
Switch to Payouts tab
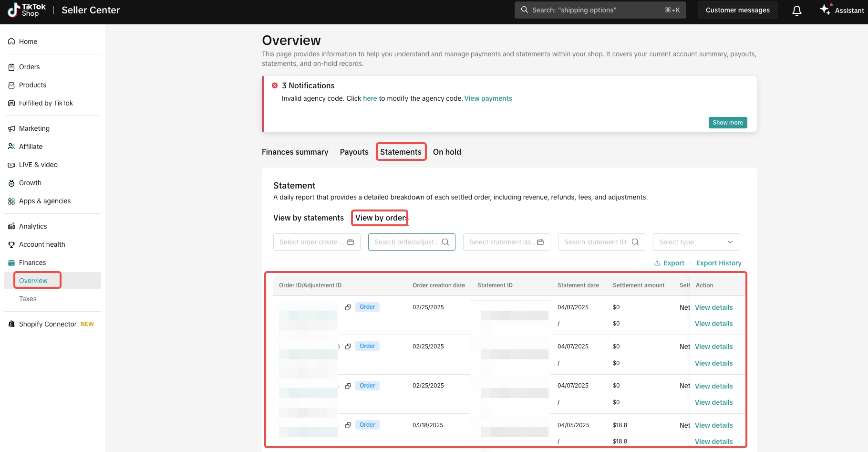click(354, 152)
